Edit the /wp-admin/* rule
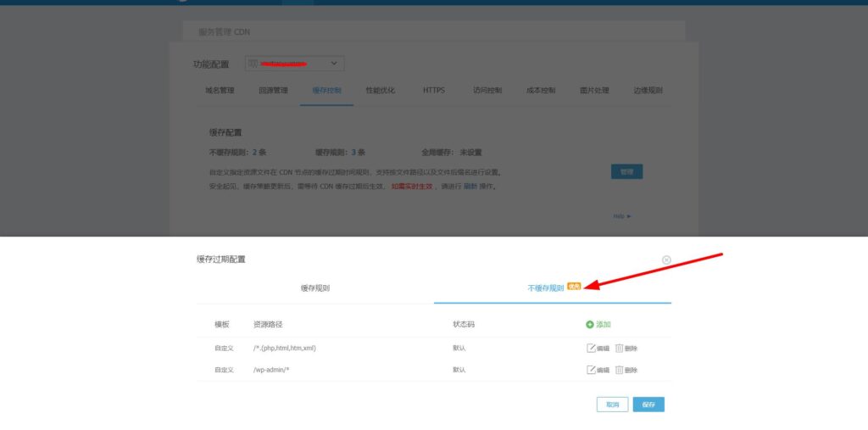The image size is (868, 430). [x=598, y=370]
